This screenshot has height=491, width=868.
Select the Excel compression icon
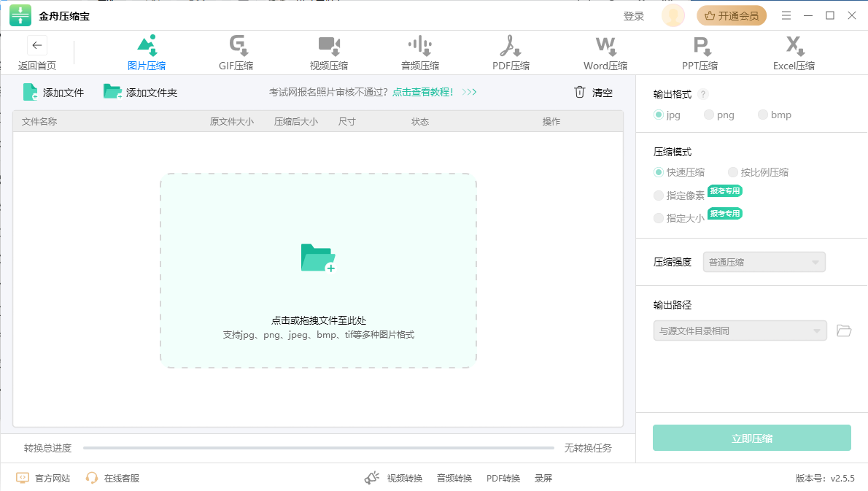[x=794, y=46]
